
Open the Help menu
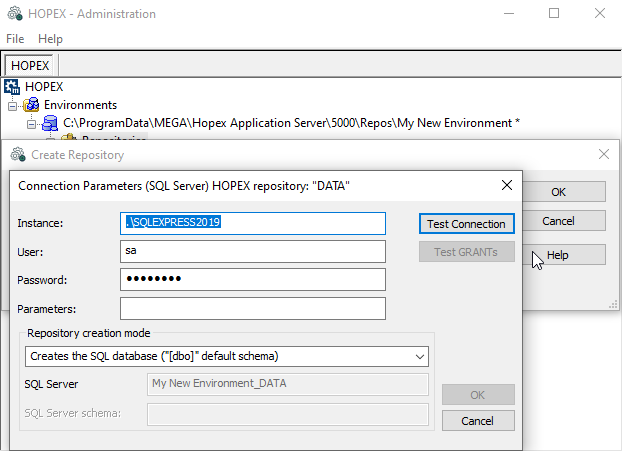coord(50,38)
